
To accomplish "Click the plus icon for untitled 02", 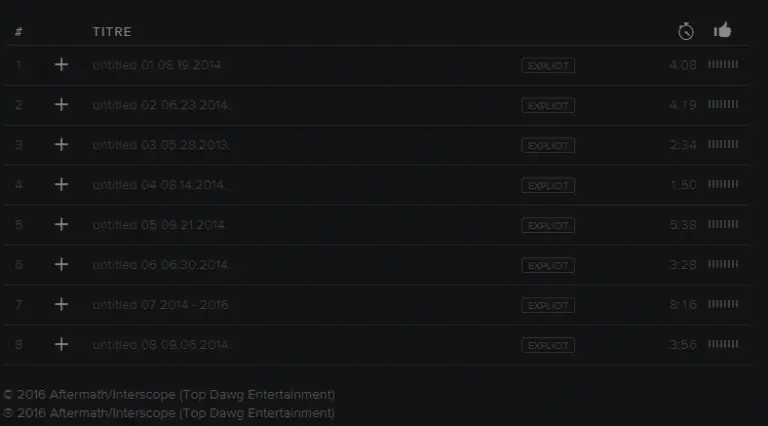I will click(61, 105).
